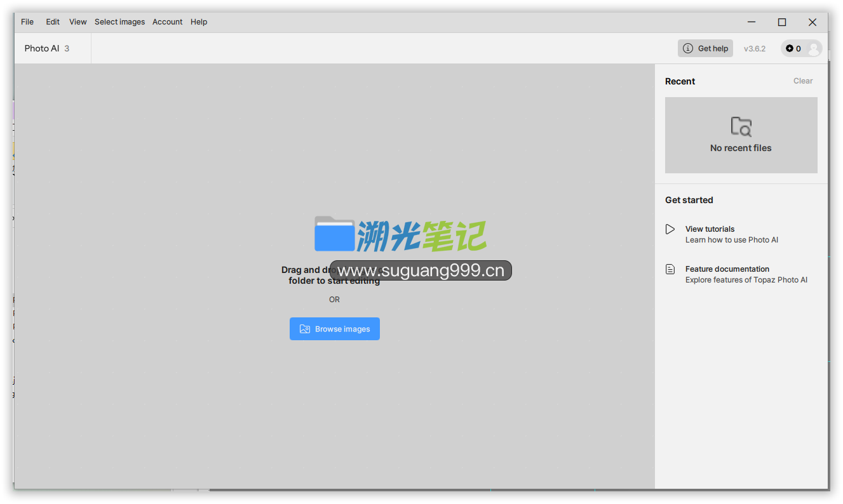Click the play icon beside View tutorials
This screenshot has width=843, height=504.
click(x=670, y=229)
